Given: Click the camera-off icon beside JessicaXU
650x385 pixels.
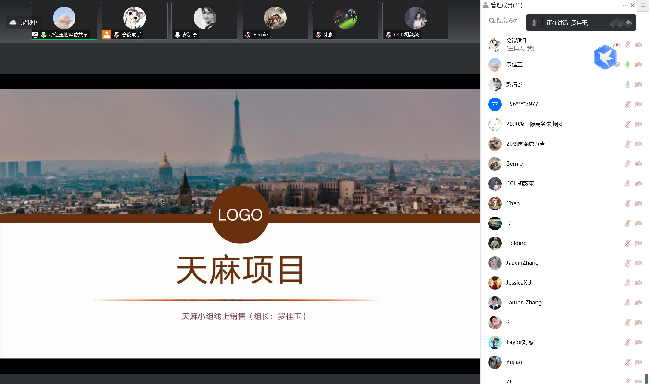Looking at the screenshot, I should click(638, 283).
